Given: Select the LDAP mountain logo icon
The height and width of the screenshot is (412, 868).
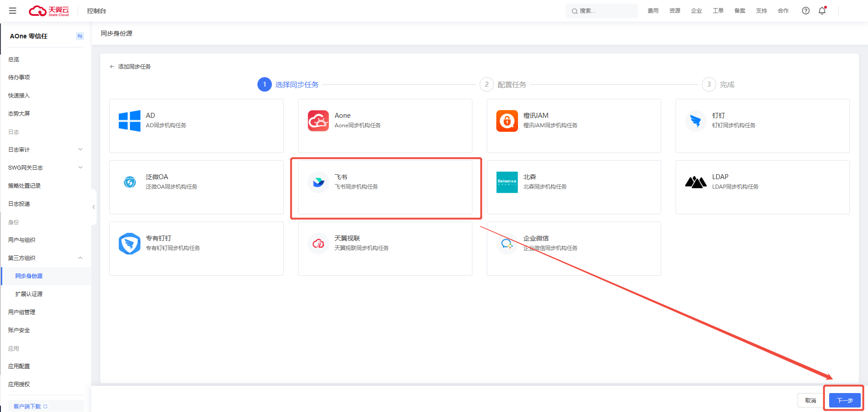Looking at the screenshot, I should 696,182.
